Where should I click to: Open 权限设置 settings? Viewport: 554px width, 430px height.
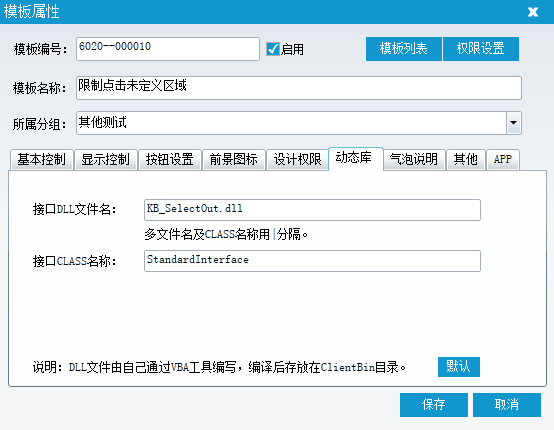click(x=481, y=49)
